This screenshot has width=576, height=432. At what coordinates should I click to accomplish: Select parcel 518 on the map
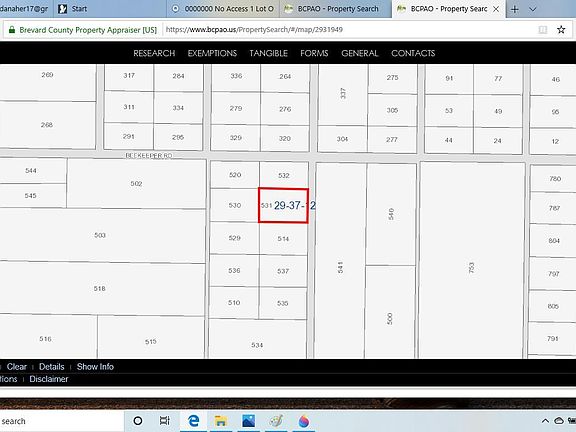[102, 288]
